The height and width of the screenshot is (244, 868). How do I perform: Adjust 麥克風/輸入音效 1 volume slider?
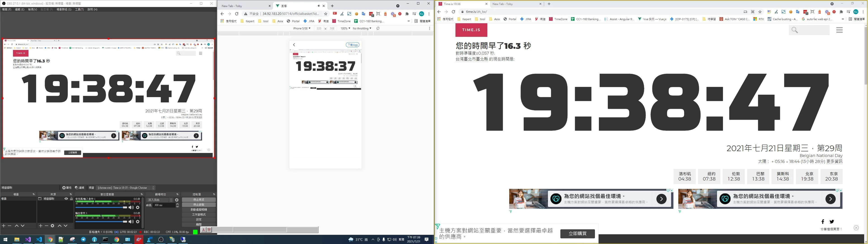pyautogui.click(x=125, y=208)
